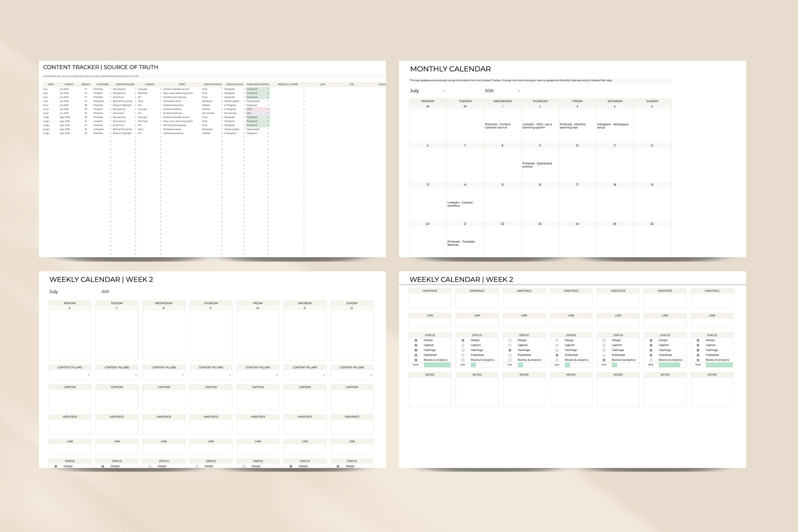798x532 pixels.
Task: Toggle the Design checkbox under Monday's Status in left weekly calendar
Action: click(x=56, y=466)
